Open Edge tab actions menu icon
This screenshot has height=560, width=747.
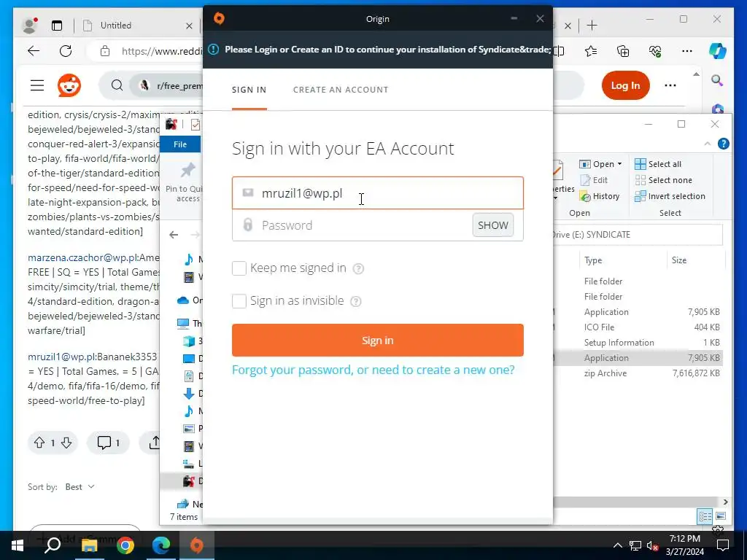pyautogui.click(x=57, y=26)
